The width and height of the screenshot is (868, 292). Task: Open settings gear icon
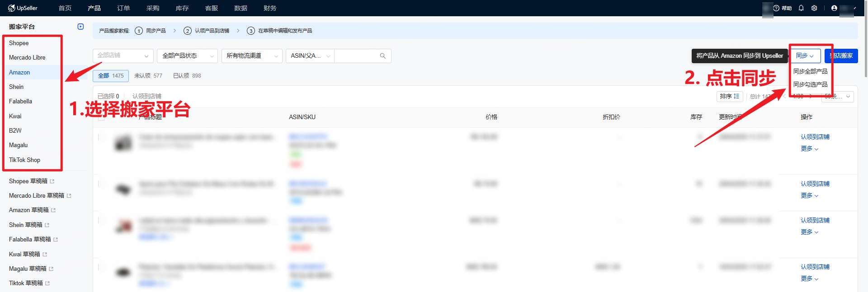(814, 8)
